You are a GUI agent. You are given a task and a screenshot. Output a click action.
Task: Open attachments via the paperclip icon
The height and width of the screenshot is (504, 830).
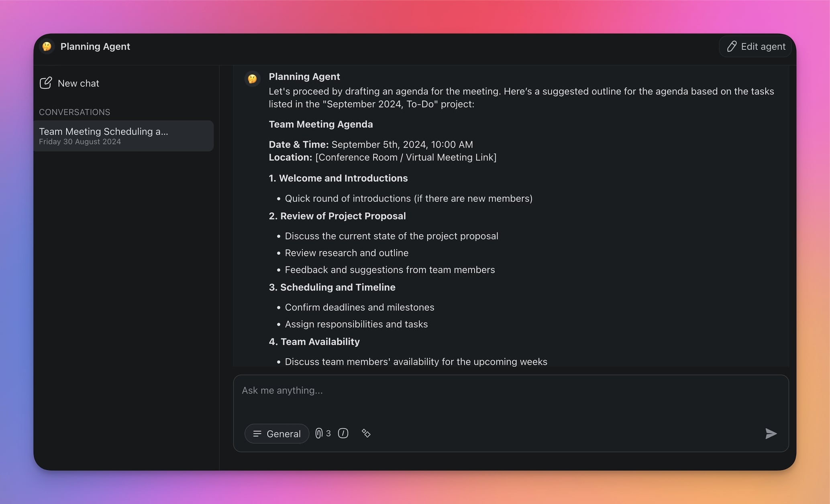coord(319,433)
